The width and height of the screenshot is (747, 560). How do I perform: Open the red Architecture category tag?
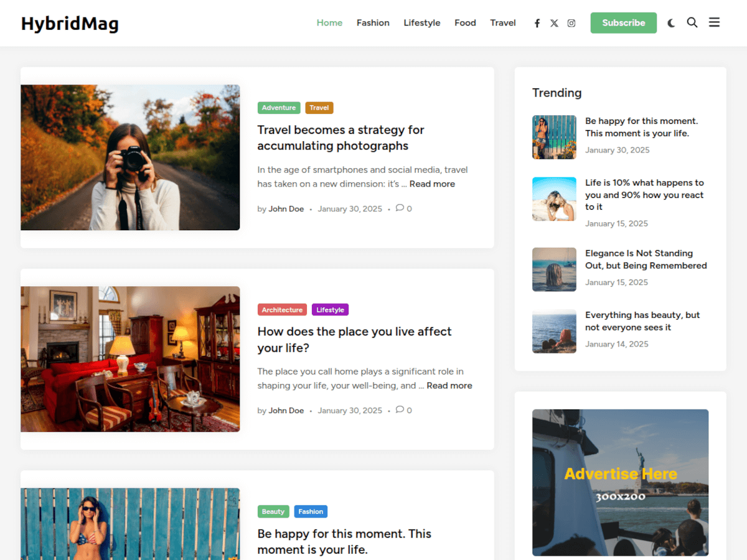point(282,310)
